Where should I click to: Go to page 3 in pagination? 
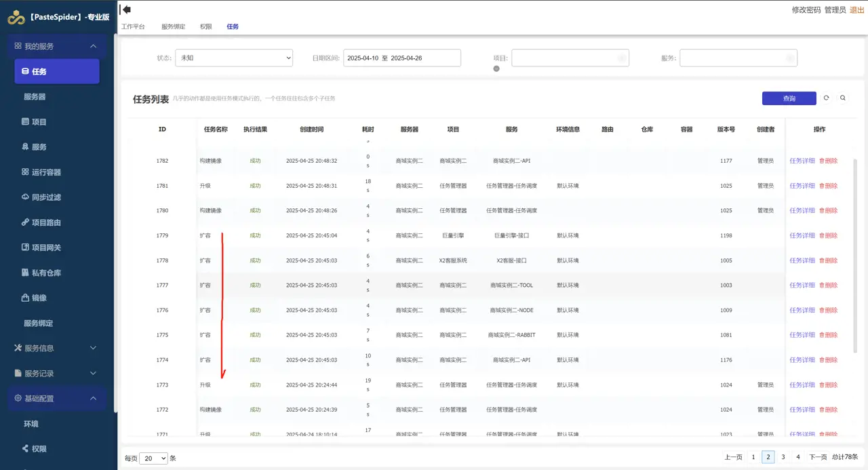[783, 457]
